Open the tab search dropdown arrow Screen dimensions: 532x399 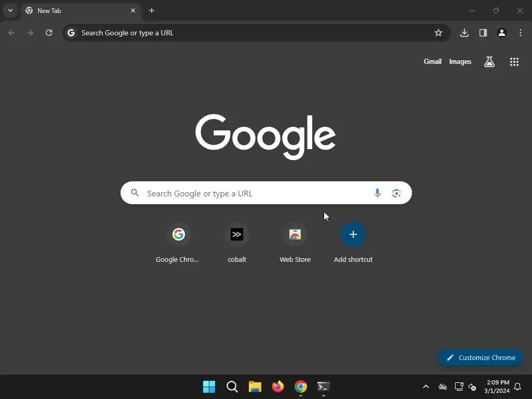pos(10,10)
